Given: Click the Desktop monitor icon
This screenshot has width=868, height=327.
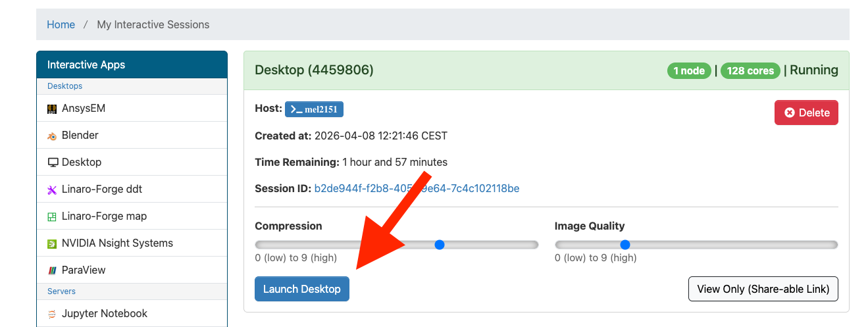Looking at the screenshot, I should tap(53, 163).
